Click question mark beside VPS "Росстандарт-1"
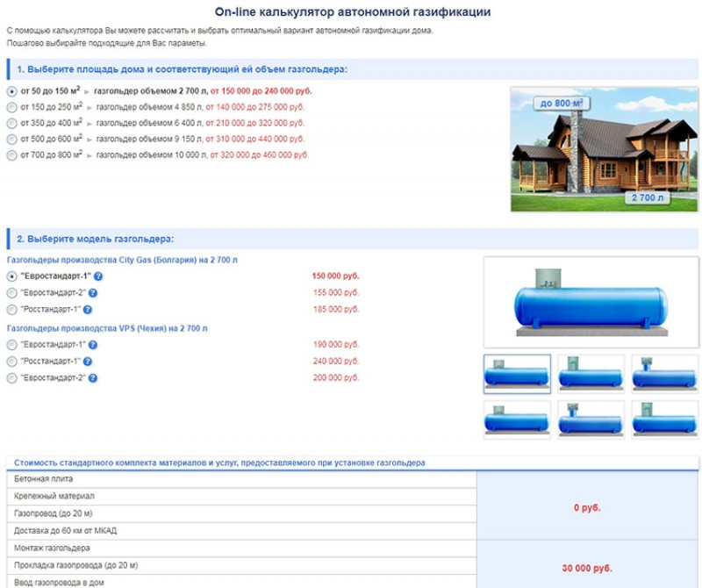Viewport: 702px width, 588px height. tap(89, 362)
